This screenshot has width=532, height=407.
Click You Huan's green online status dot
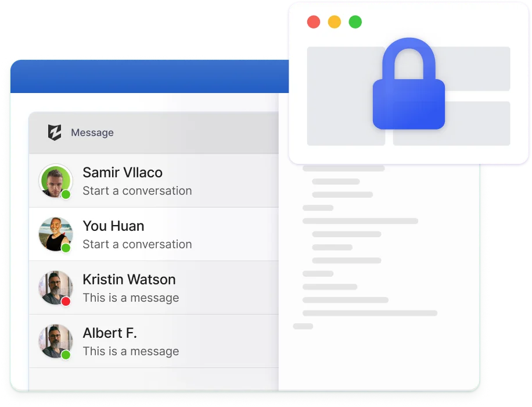[x=66, y=248]
